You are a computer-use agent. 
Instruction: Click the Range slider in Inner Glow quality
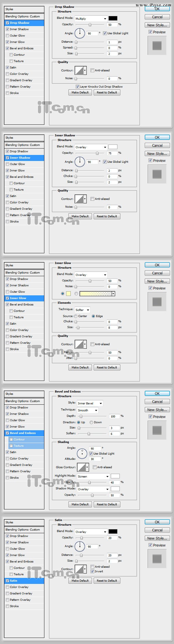pyautogui.click(x=90, y=352)
